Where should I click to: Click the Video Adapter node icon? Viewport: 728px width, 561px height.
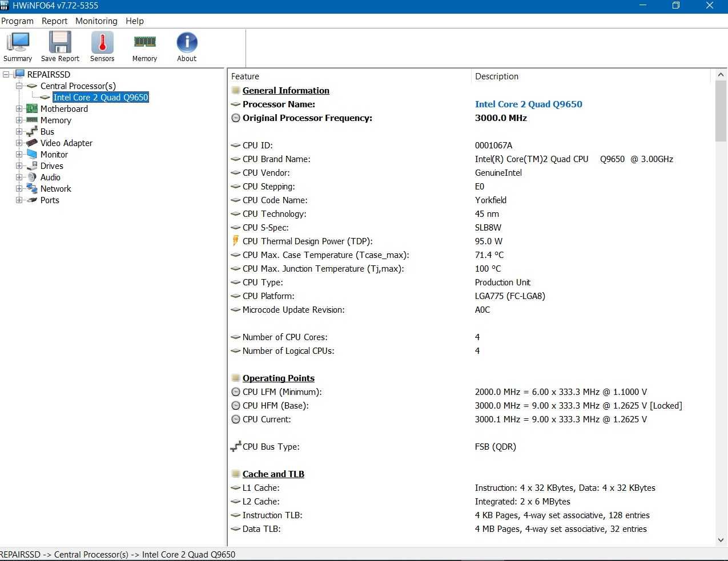[32, 143]
